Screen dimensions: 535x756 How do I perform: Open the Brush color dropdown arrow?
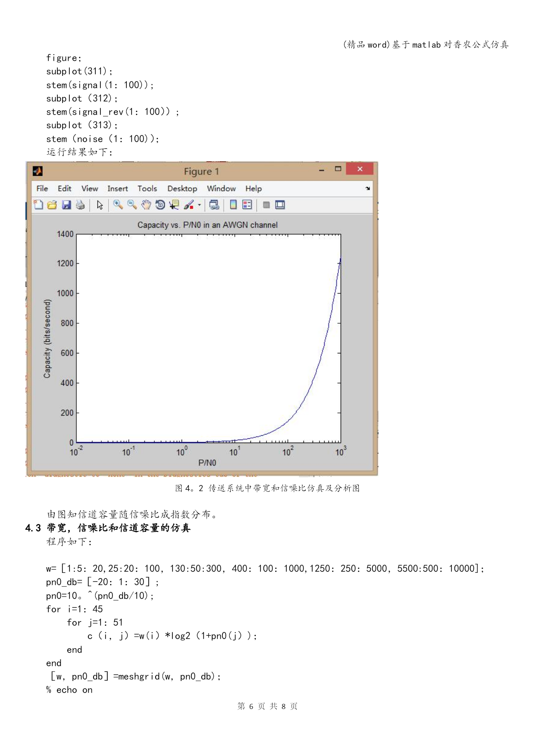click(x=199, y=205)
